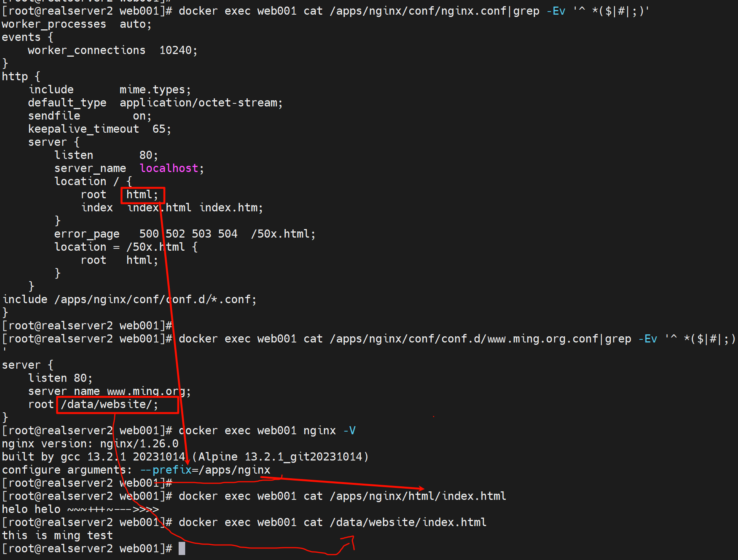Click the "location = /50x.html" block header
The width and height of the screenshot is (738, 560).
126,247
